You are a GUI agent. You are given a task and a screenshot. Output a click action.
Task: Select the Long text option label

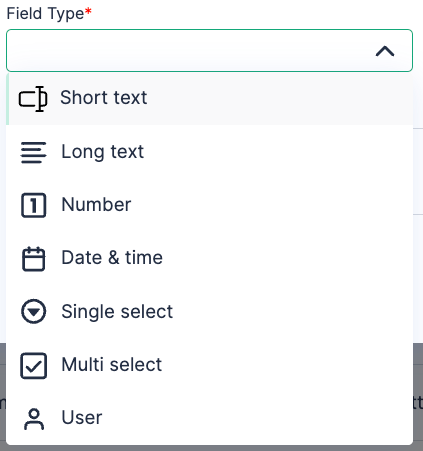[x=103, y=152]
